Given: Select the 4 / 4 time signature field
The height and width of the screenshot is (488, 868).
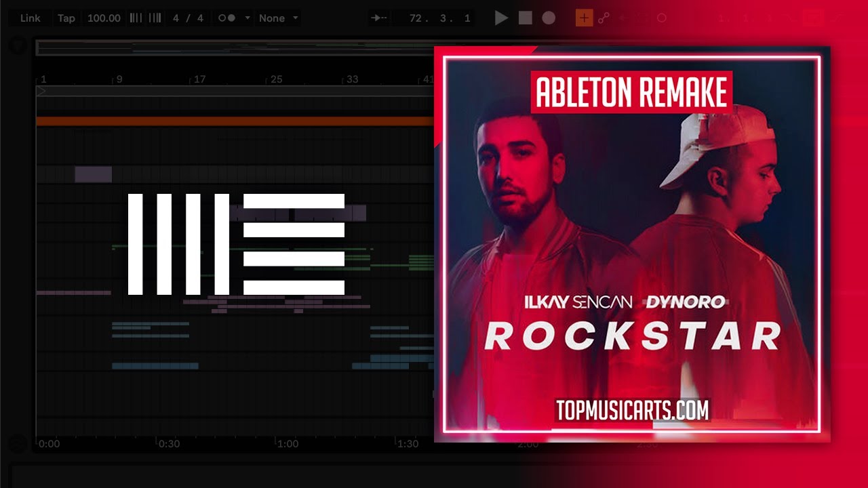Looking at the screenshot, I should point(188,18).
